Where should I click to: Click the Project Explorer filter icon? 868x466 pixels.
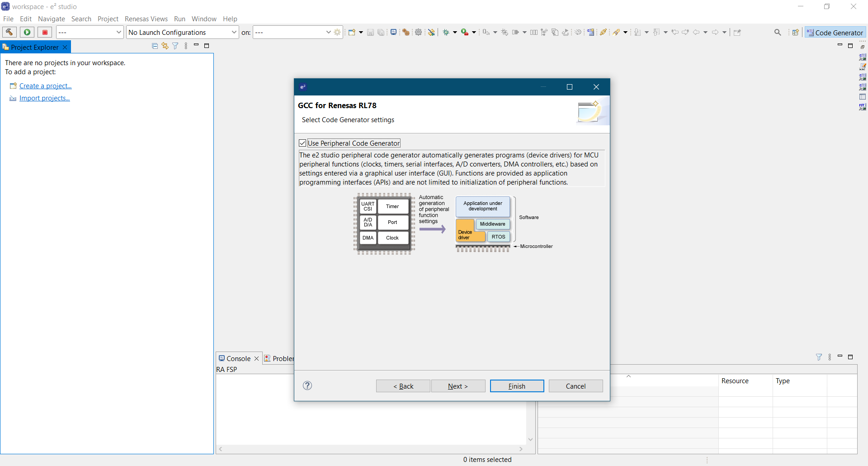175,46
